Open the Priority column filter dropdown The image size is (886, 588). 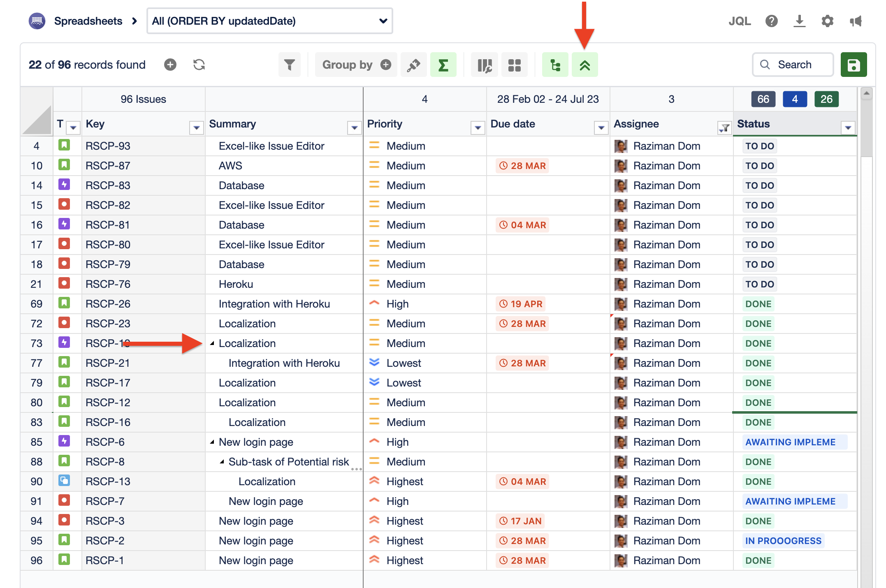[477, 128]
